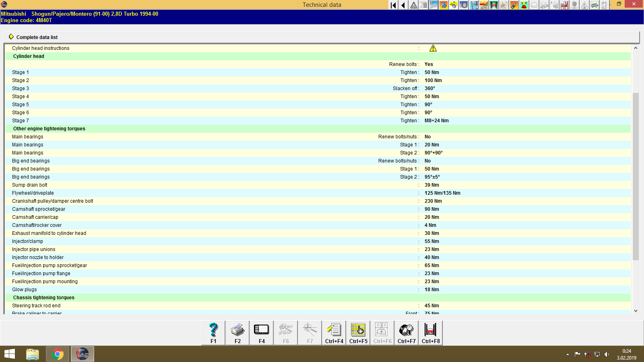Click the scrollbar down arrow

coord(636,311)
